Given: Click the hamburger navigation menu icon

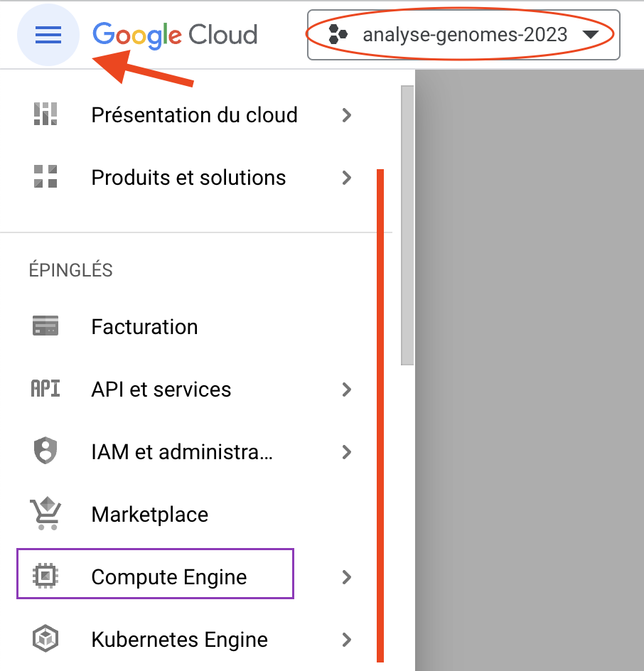Looking at the screenshot, I should (x=48, y=35).
